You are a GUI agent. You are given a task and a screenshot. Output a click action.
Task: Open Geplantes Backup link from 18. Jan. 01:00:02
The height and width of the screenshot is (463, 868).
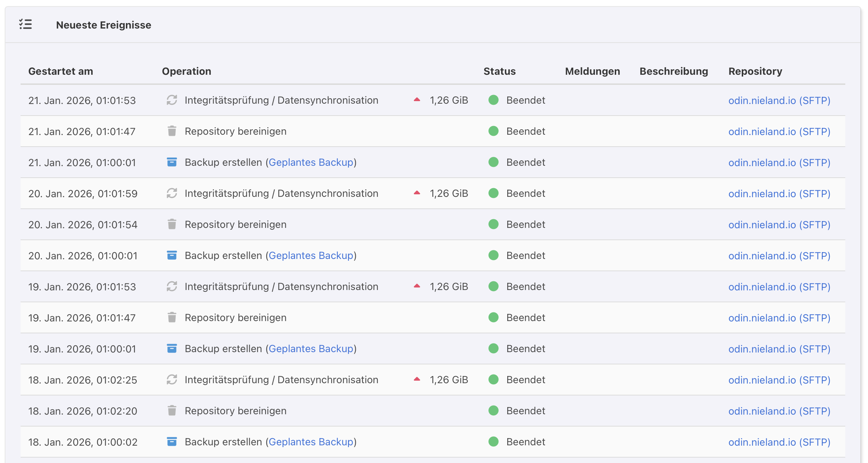311,442
